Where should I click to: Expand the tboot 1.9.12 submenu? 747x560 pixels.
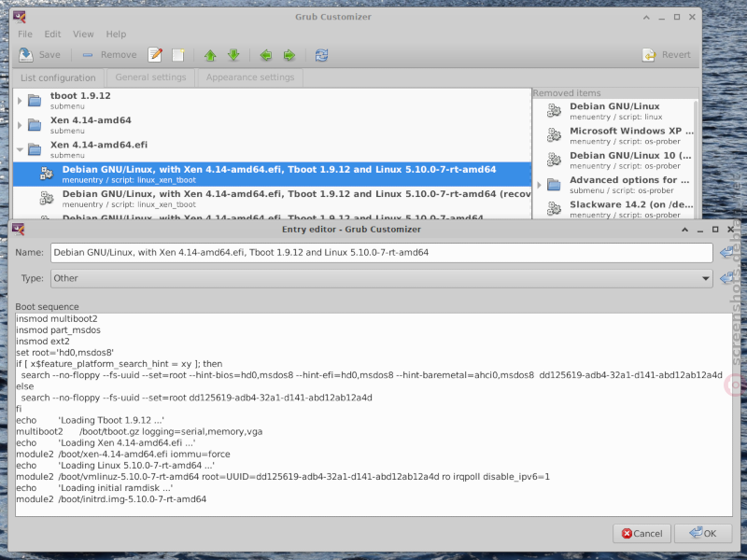click(x=20, y=101)
